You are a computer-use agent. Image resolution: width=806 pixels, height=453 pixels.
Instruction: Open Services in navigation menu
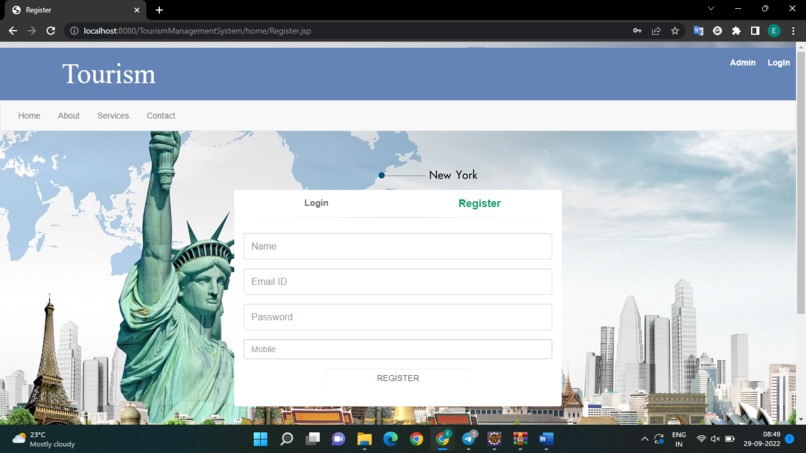click(113, 116)
